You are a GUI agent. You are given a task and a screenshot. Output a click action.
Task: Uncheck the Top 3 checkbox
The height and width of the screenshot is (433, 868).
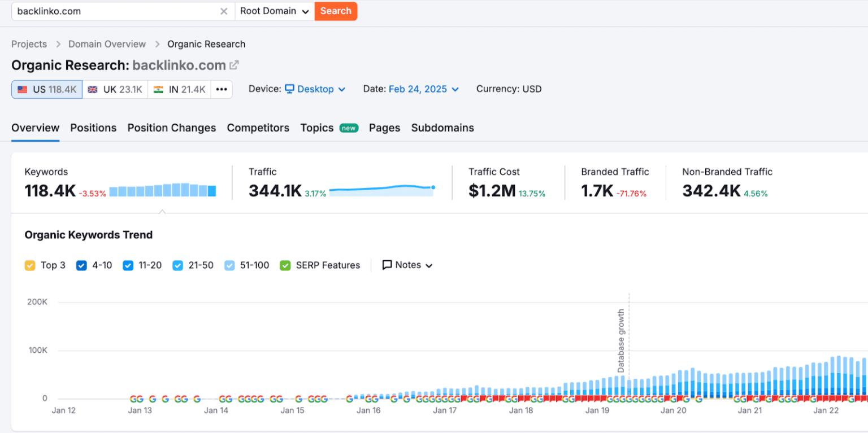[30, 265]
